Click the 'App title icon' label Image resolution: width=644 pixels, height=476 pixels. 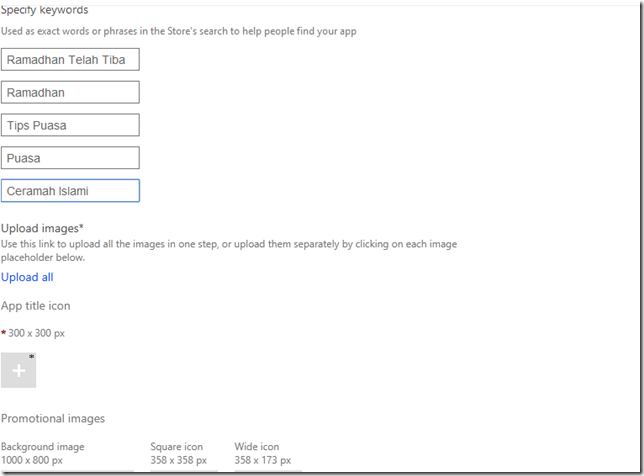pos(36,306)
